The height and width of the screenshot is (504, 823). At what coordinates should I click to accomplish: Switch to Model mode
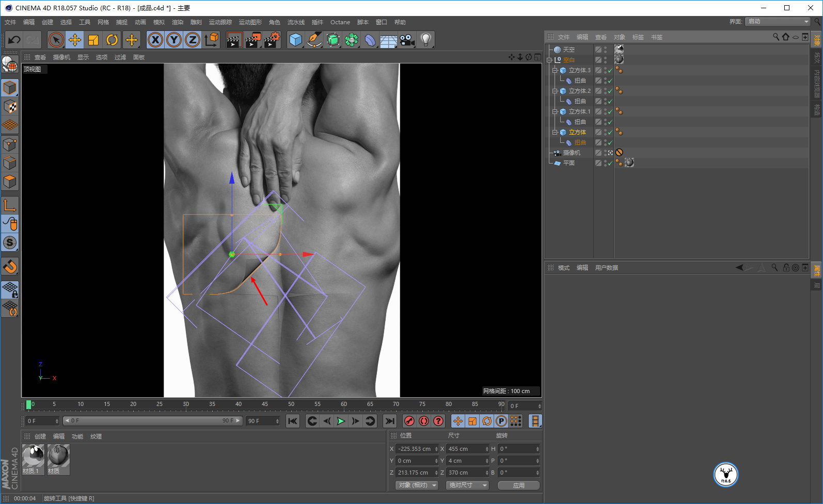[10, 88]
